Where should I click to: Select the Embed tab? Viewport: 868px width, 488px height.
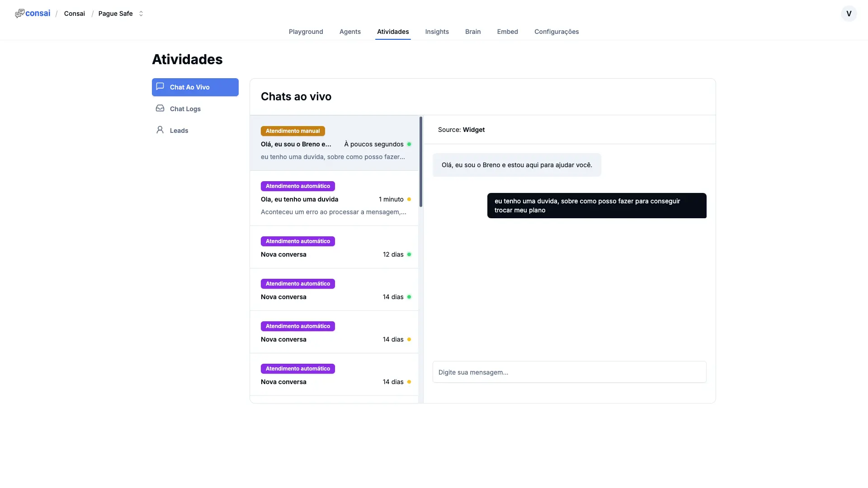(x=507, y=32)
